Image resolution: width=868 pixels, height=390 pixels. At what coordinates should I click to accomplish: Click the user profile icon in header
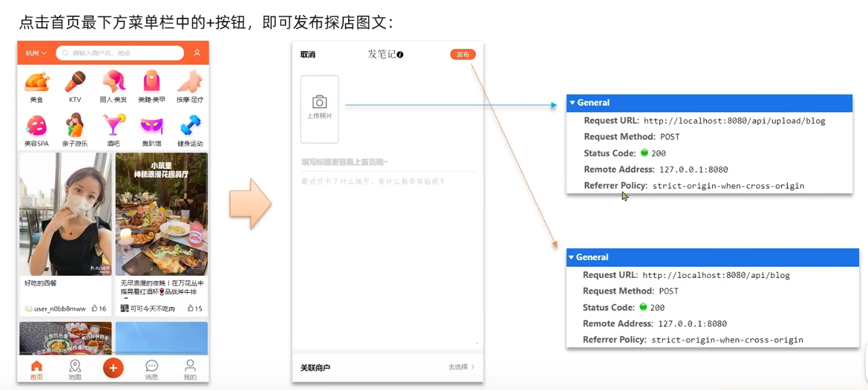tap(196, 53)
